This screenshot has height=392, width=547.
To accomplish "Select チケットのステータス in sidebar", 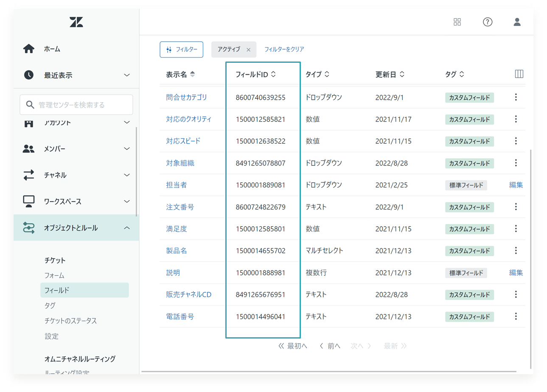I will (x=71, y=321).
